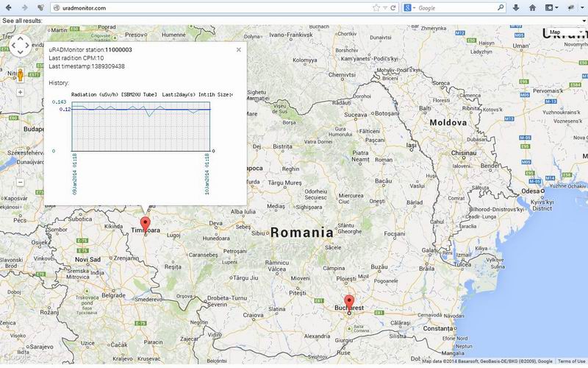Screen dimensions: 588x368
Task: Click the Moldova country label
Action: (448, 122)
